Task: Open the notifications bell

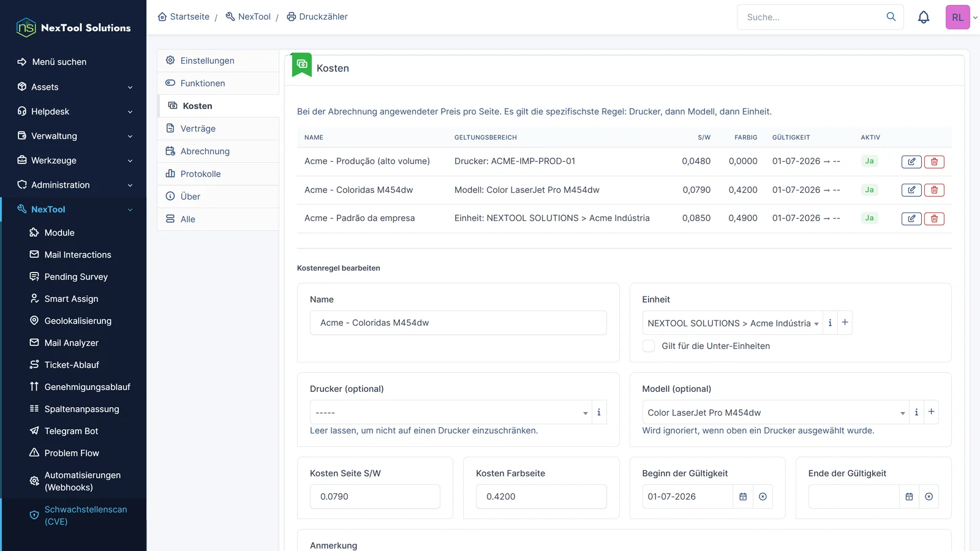Action: pyautogui.click(x=924, y=17)
